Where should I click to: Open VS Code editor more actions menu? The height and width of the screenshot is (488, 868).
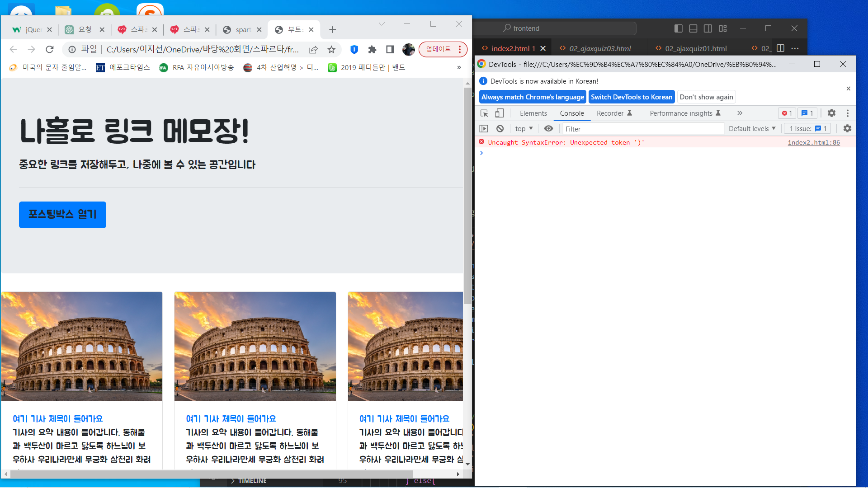[795, 48]
